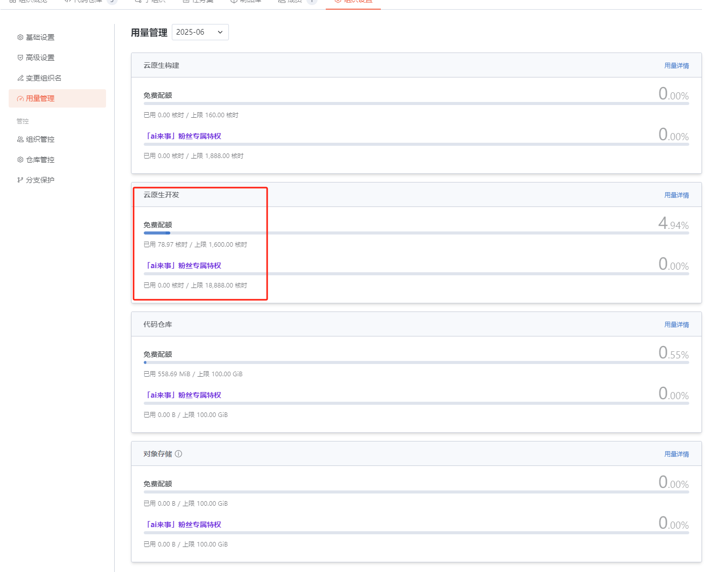The image size is (728, 572).
Task: Click 代码仓库 免费配额 progress bar
Action: point(416,362)
